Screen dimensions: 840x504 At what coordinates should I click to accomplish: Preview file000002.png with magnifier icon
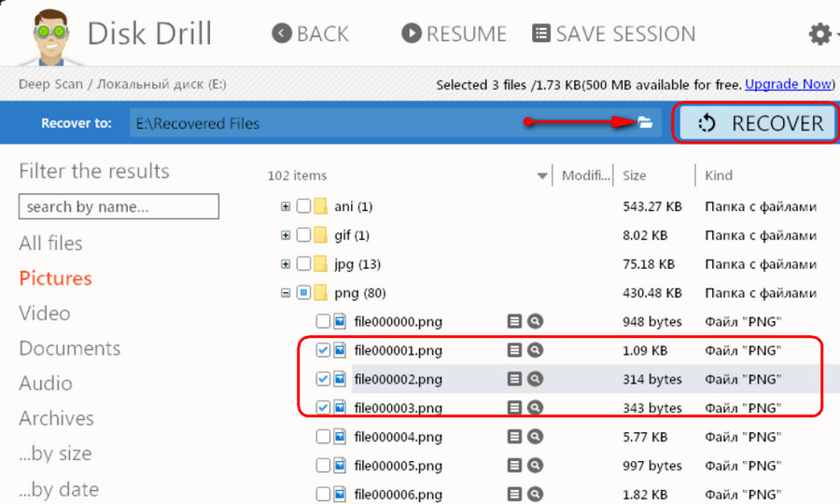535,379
